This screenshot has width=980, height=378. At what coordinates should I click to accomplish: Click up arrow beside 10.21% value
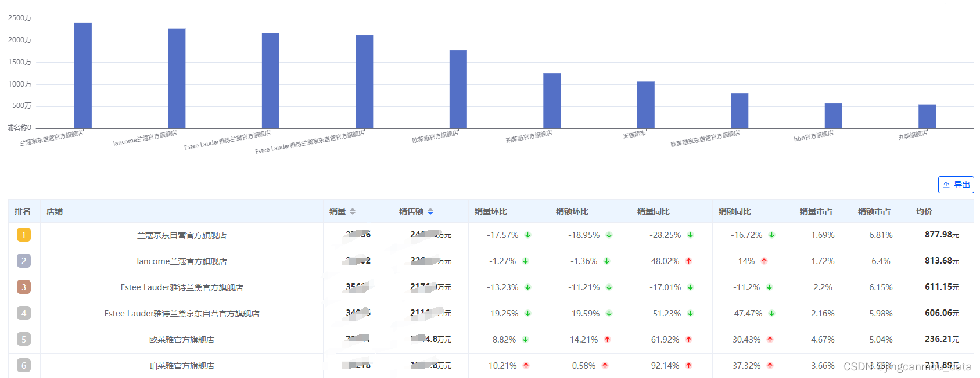pyautogui.click(x=526, y=366)
